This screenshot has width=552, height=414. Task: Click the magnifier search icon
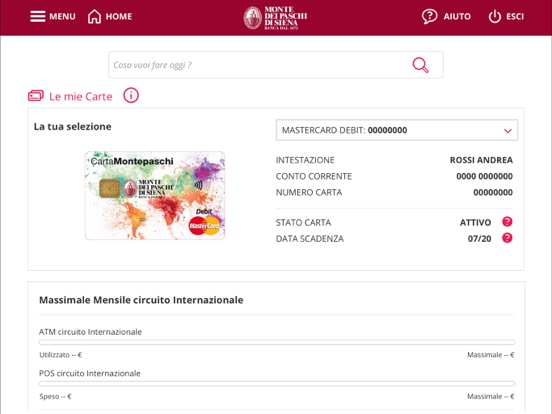pos(420,65)
